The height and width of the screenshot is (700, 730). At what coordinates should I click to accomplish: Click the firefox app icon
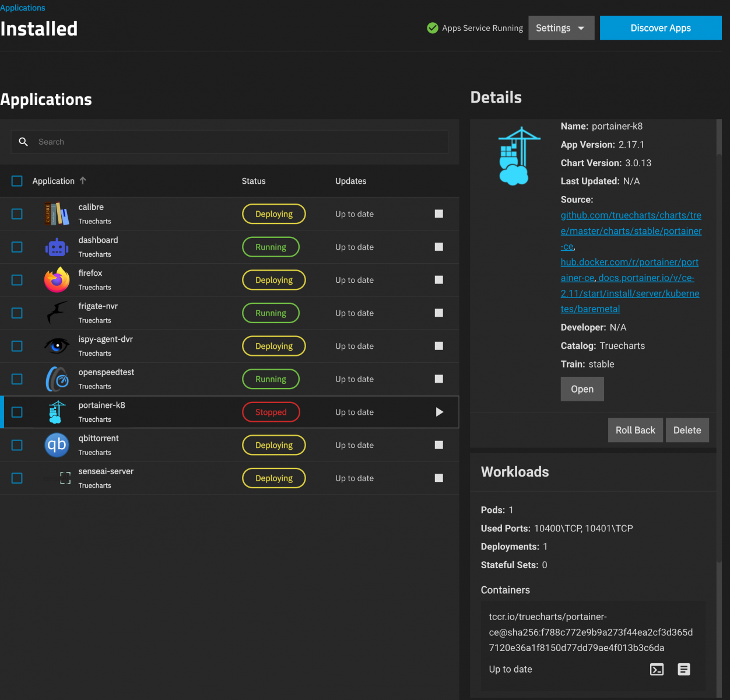(57, 280)
